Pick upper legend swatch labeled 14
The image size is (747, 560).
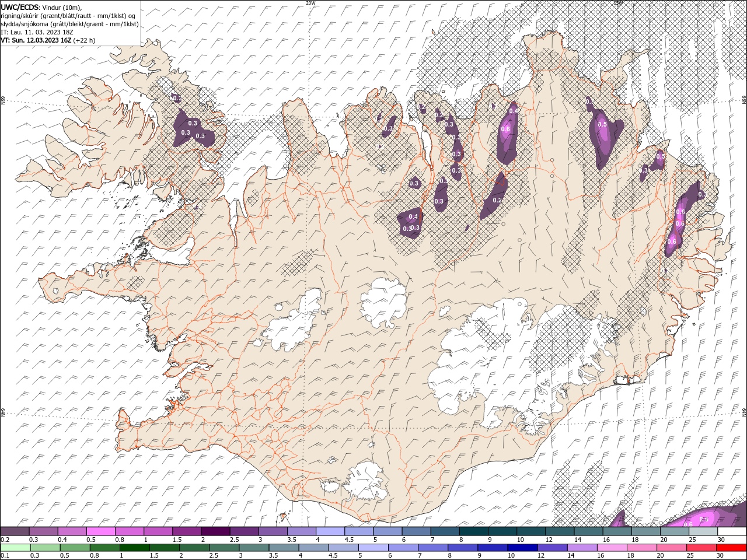[x=588, y=531]
